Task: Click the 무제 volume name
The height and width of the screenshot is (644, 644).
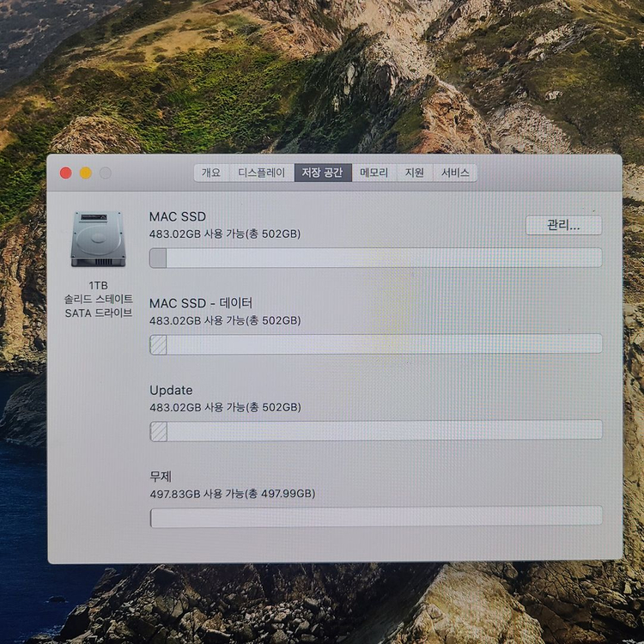Action: 161,476
